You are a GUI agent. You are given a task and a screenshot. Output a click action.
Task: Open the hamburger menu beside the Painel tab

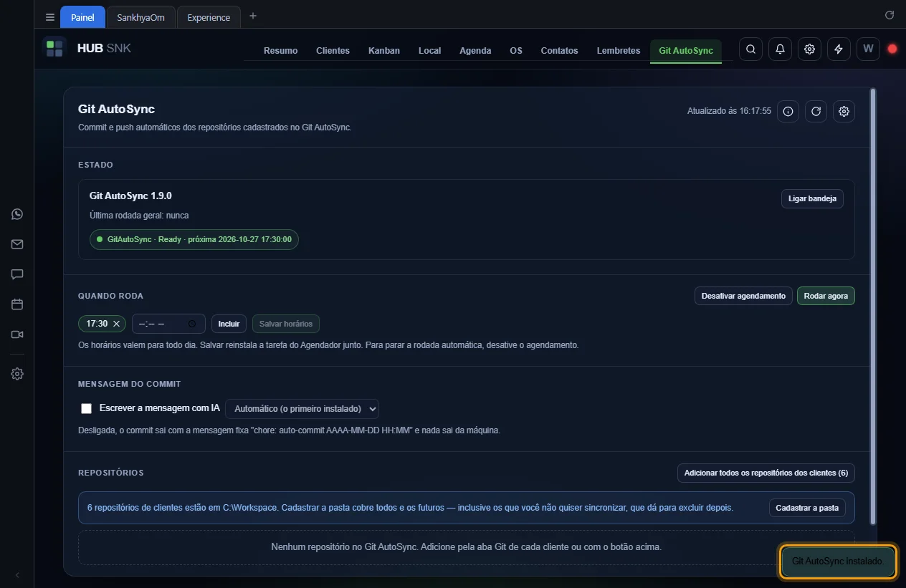[50, 17]
